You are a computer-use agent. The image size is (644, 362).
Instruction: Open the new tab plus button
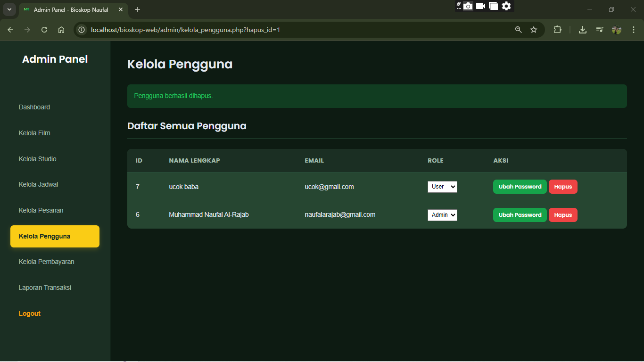[x=138, y=9]
